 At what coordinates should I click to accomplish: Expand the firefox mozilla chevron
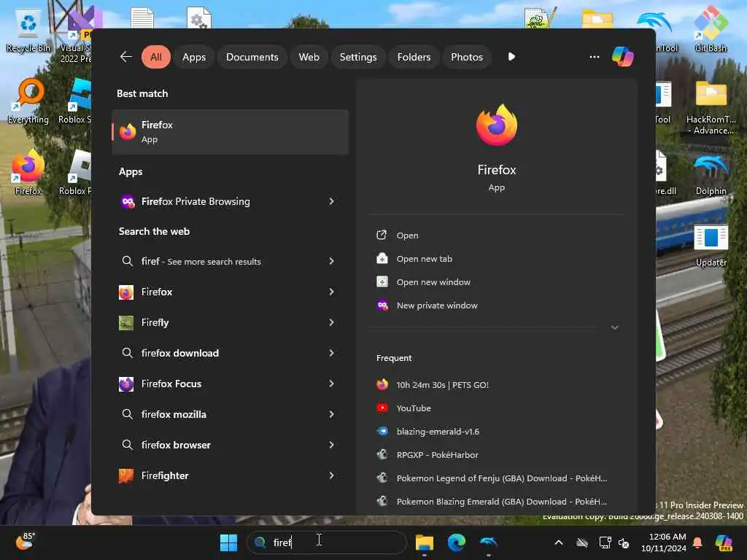[x=332, y=414]
